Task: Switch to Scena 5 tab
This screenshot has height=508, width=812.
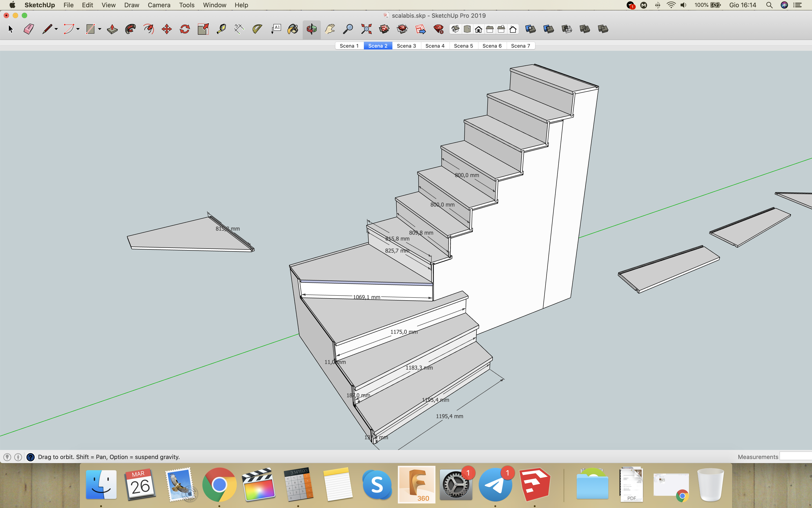Action: pyautogui.click(x=463, y=46)
